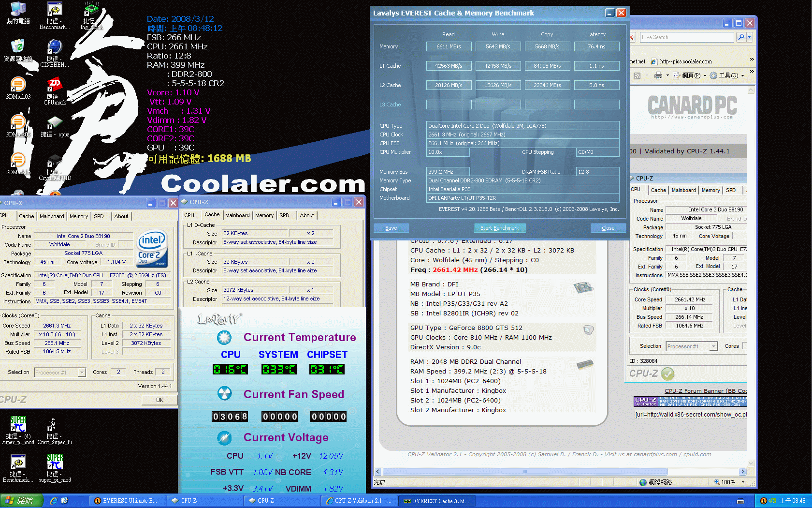Click the BB code URL text field on the validator page
This screenshot has height=508, width=812.
(691, 415)
